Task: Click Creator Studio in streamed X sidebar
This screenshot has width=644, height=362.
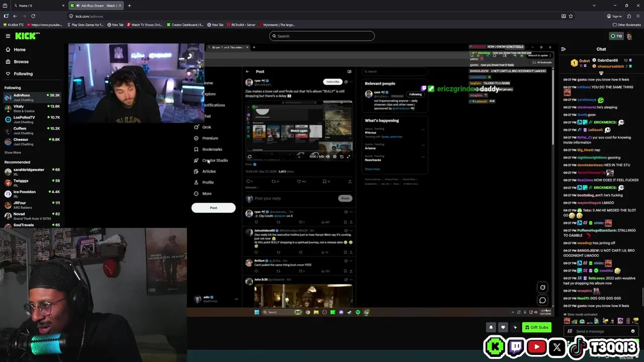Action: point(211,160)
